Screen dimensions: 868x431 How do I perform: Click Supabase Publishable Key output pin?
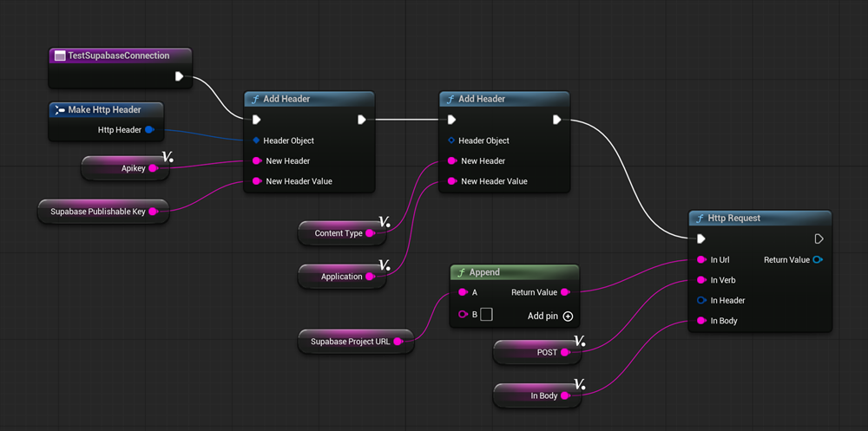[154, 212]
